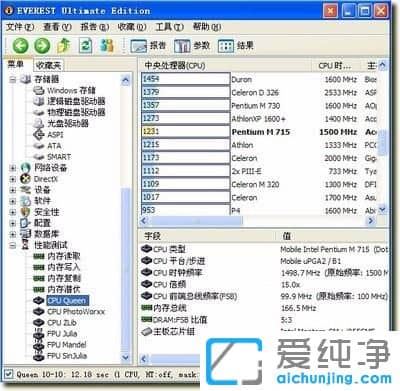Switch to the 菜单 tab
This screenshot has height=391, width=400.
coord(16,64)
